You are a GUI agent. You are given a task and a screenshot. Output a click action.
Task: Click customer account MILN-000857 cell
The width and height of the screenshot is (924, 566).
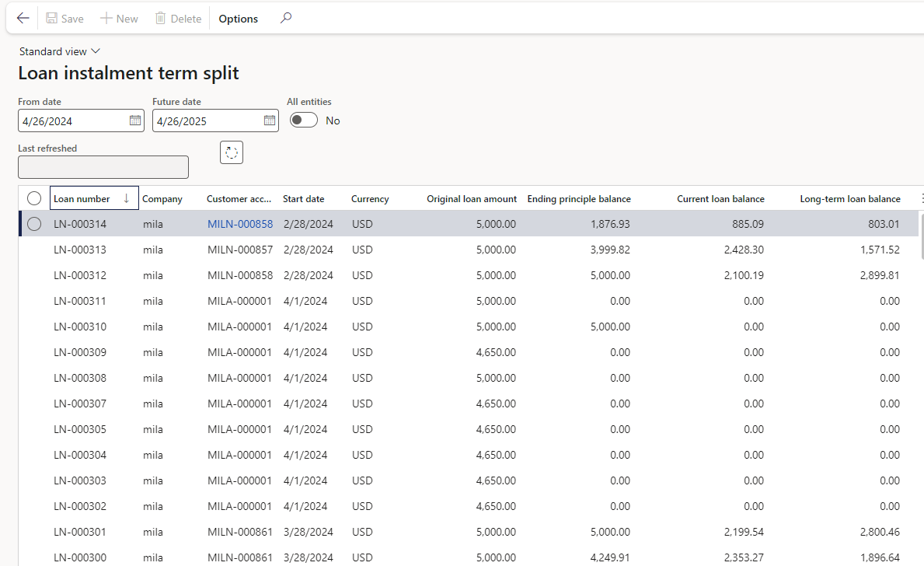click(240, 250)
